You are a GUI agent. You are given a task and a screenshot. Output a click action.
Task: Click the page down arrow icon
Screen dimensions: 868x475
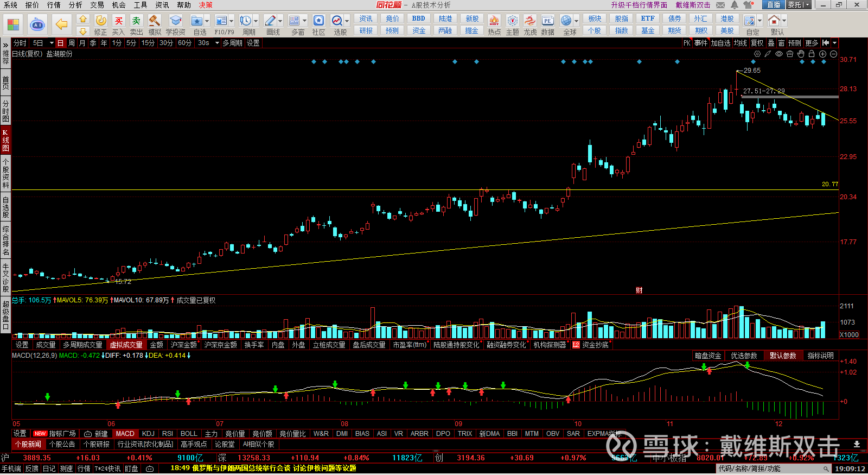83,31
